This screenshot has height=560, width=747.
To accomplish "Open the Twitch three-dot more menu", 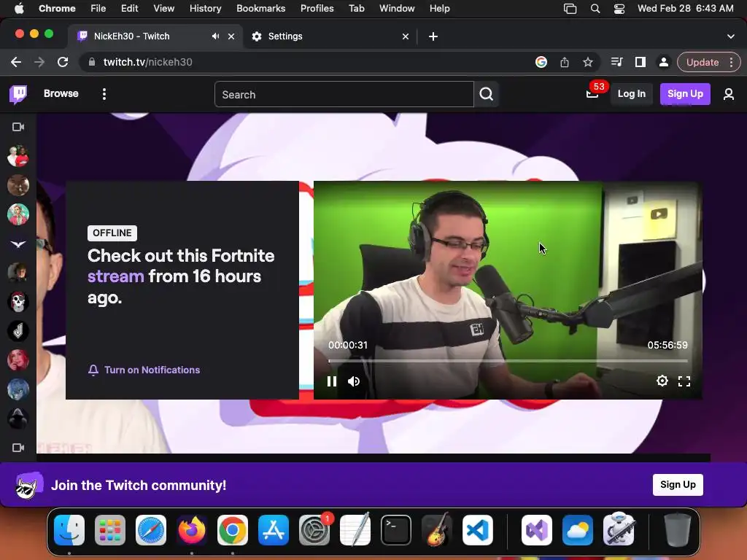I will pyautogui.click(x=104, y=94).
